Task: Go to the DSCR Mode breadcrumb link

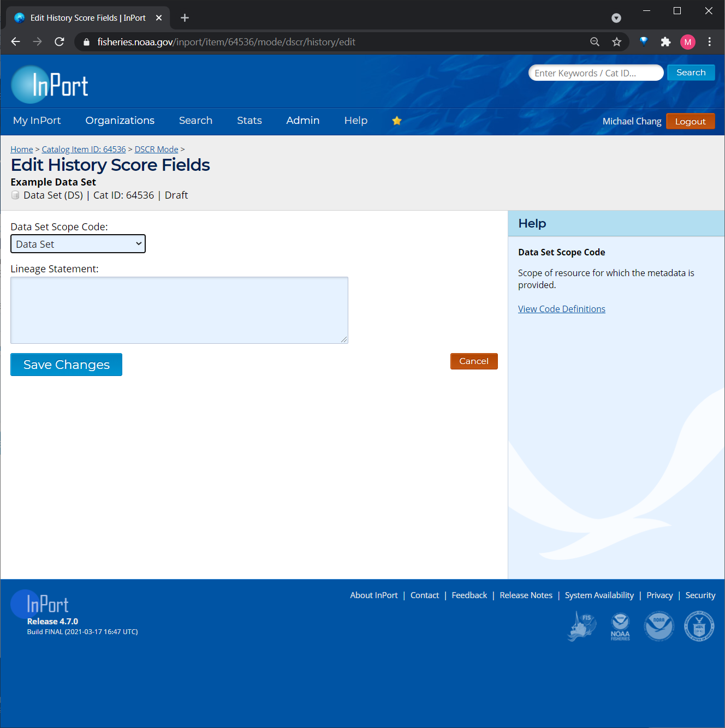Action: 157,149
